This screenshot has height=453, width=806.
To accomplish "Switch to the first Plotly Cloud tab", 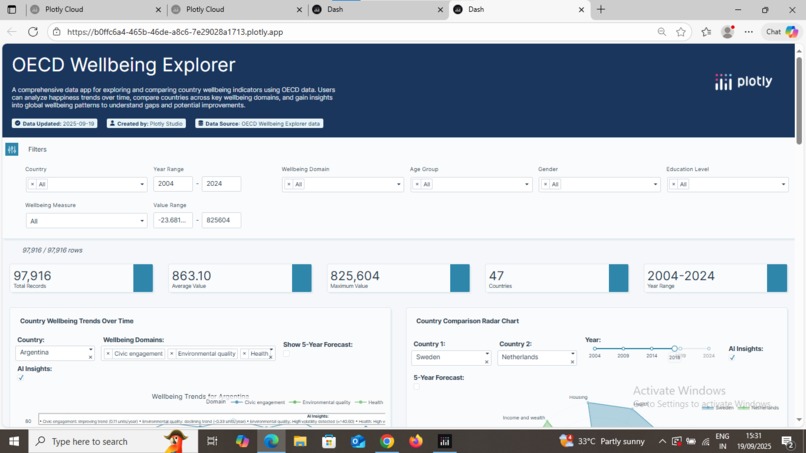I will pos(96,9).
